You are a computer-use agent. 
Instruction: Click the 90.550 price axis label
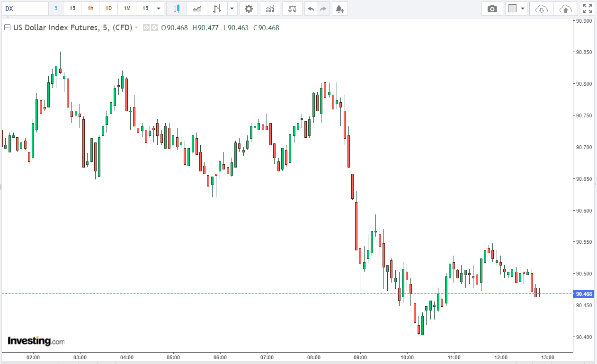(584, 242)
